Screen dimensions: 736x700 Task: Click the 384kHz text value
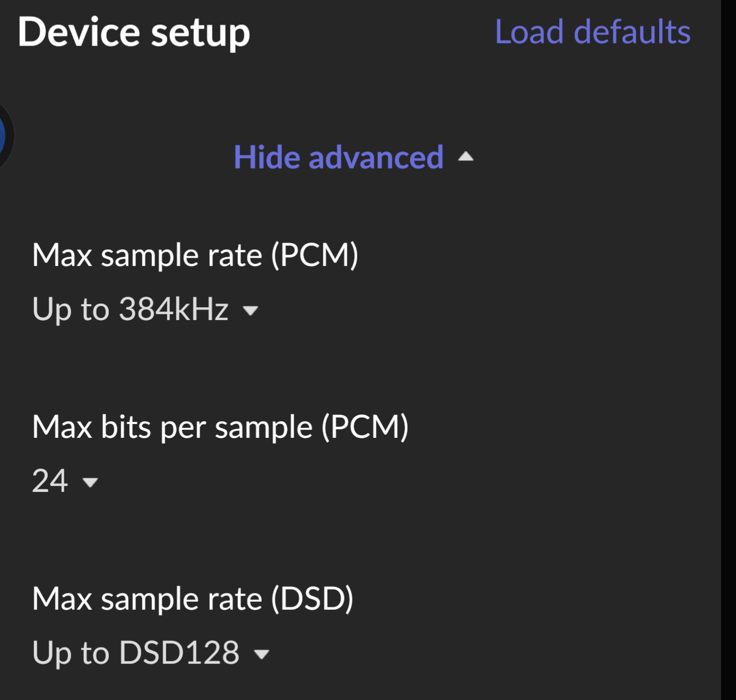(x=174, y=309)
